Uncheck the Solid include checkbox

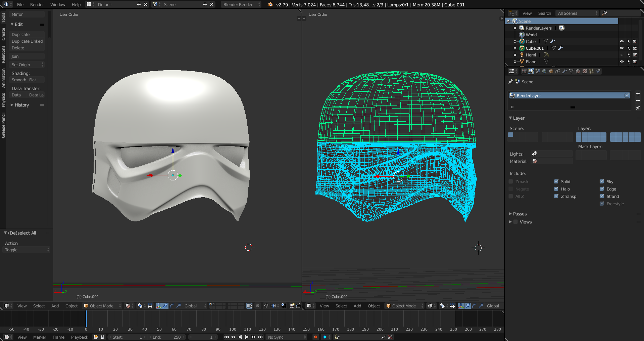coord(556,181)
